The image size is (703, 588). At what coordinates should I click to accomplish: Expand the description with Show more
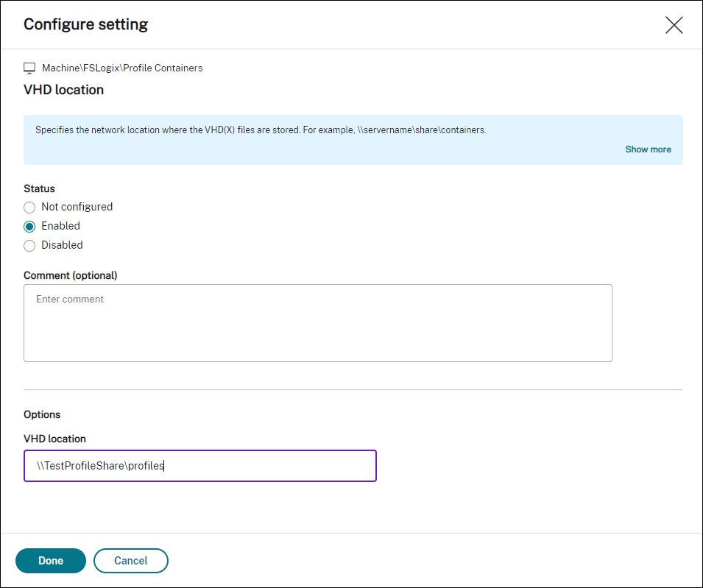[x=648, y=149]
